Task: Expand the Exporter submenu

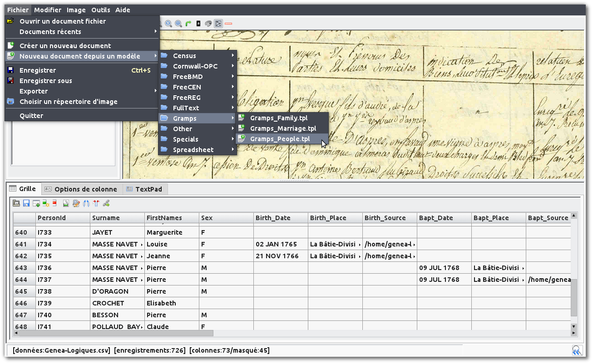Action: (82, 91)
